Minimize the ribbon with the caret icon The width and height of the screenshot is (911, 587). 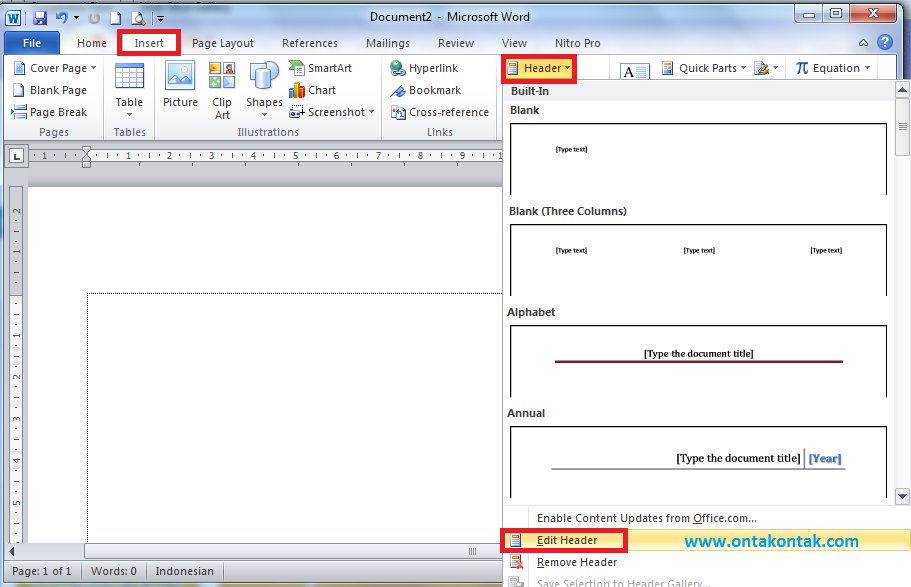[863, 42]
